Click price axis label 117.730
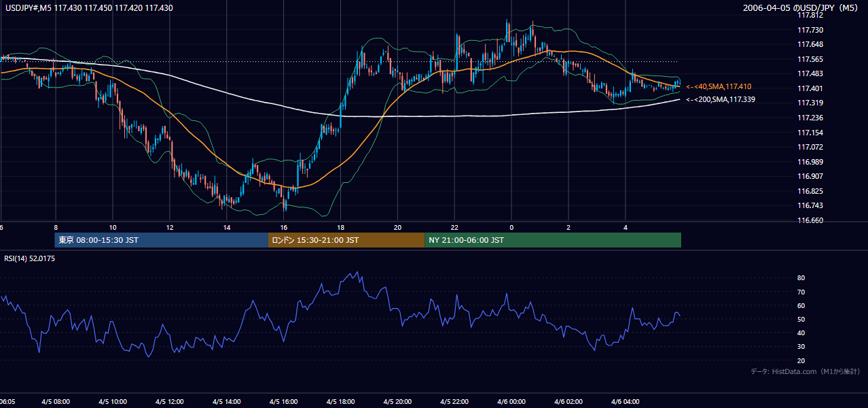 [x=810, y=30]
